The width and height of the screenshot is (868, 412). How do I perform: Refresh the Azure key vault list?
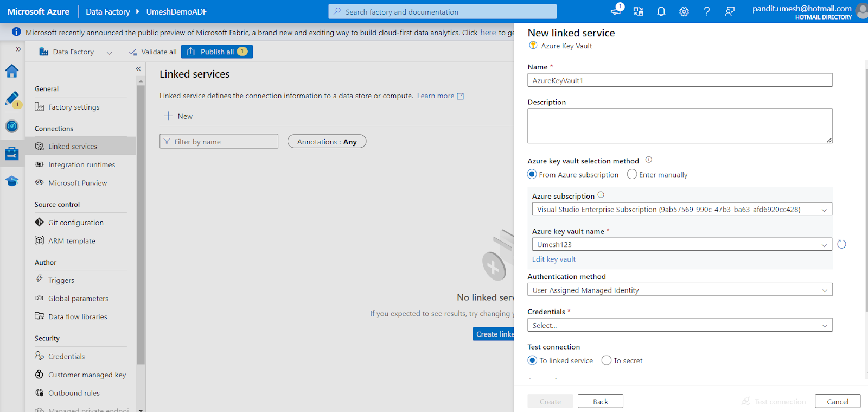[x=841, y=244]
